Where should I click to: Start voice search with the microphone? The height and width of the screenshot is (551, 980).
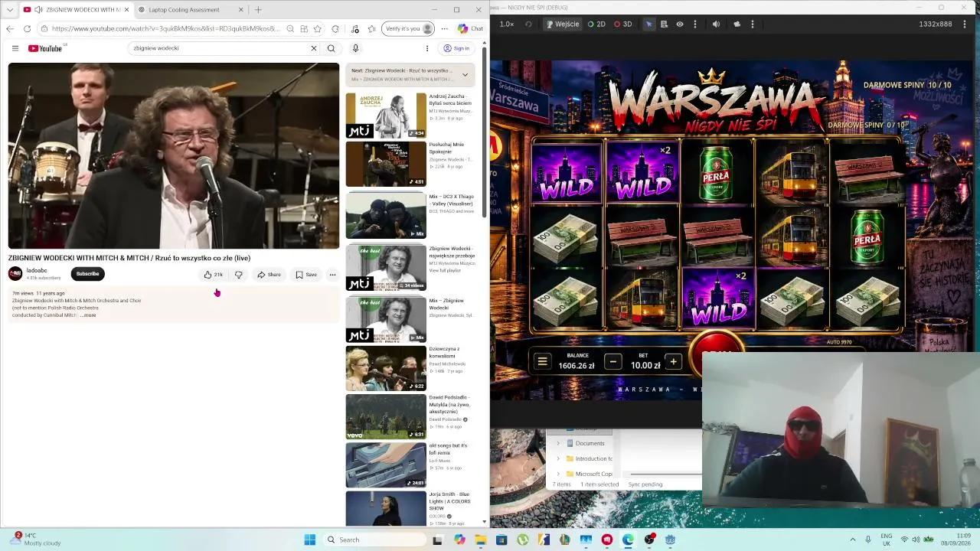[x=355, y=48]
